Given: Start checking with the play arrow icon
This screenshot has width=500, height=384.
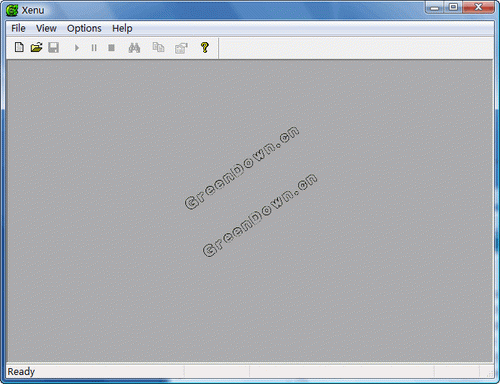Looking at the screenshot, I should (77, 48).
